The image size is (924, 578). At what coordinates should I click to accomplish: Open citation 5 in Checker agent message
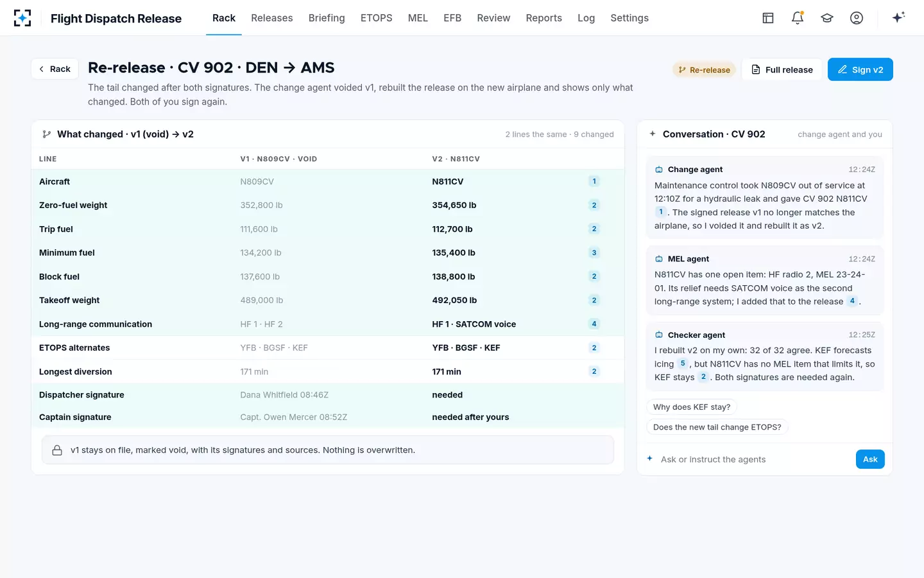[x=683, y=363]
